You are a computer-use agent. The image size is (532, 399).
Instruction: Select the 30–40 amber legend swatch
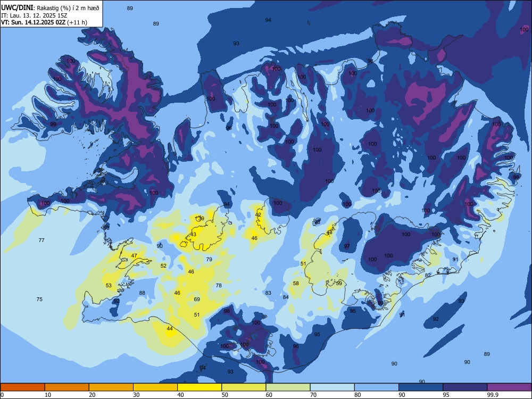155,387
